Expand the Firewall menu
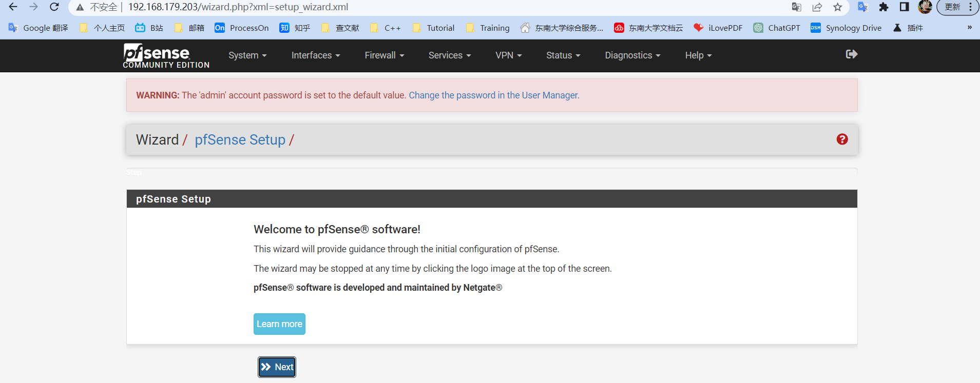This screenshot has width=980, height=383. tap(385, 55)
